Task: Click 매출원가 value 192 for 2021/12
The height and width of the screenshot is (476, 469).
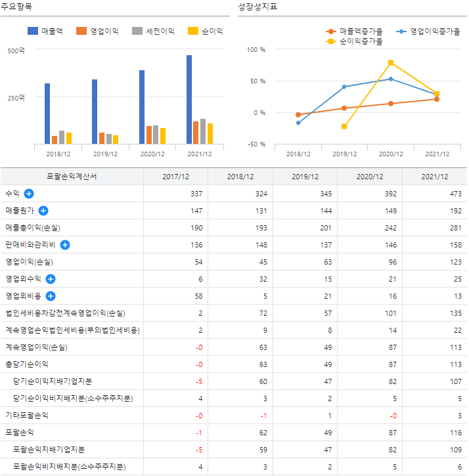Action: tap(456, 211)
